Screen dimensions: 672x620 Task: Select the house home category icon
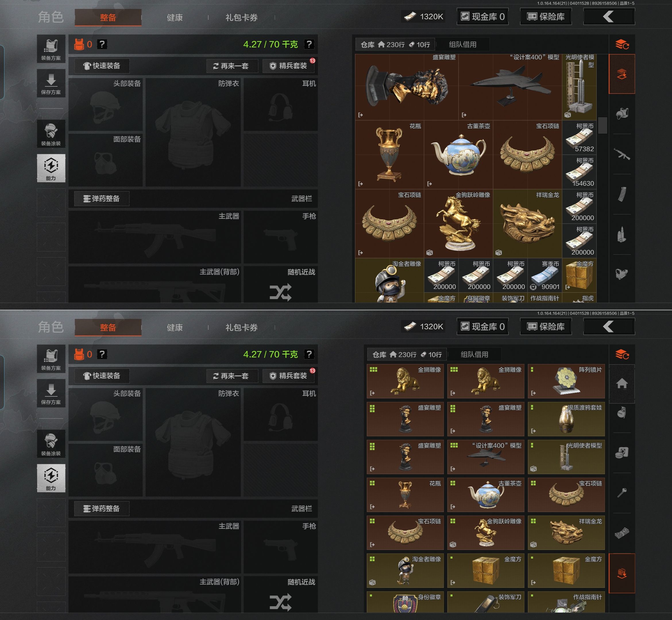tap(622, 383)
